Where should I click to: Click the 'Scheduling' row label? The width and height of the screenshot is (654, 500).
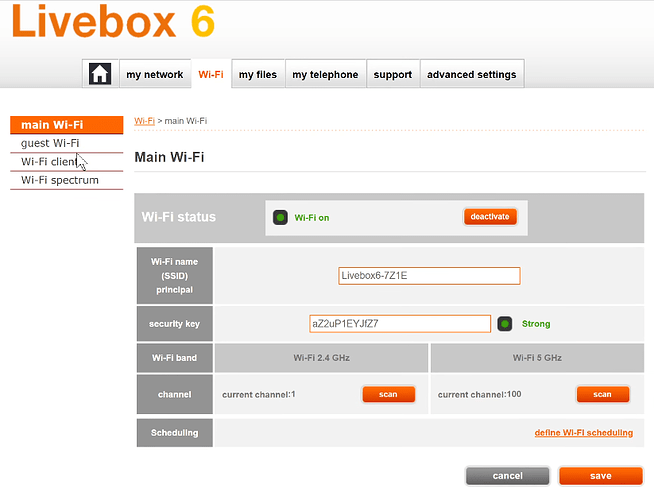click(x=175, y=433)
